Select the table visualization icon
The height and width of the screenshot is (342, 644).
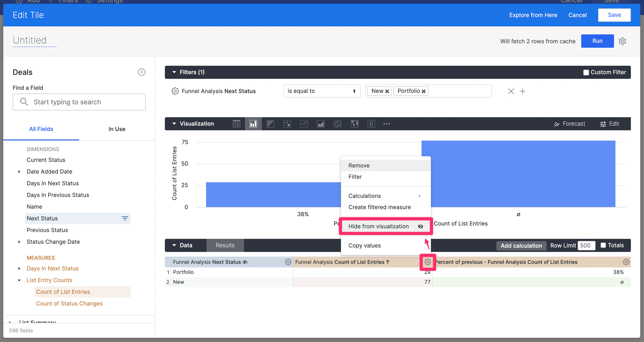click(236, 124)
